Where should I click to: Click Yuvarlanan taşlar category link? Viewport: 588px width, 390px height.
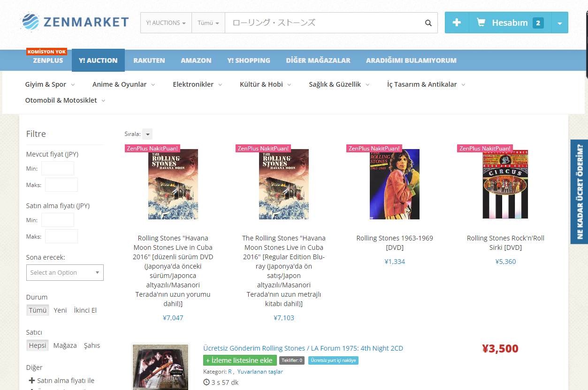pyautogui.click(x=260, y=372)
